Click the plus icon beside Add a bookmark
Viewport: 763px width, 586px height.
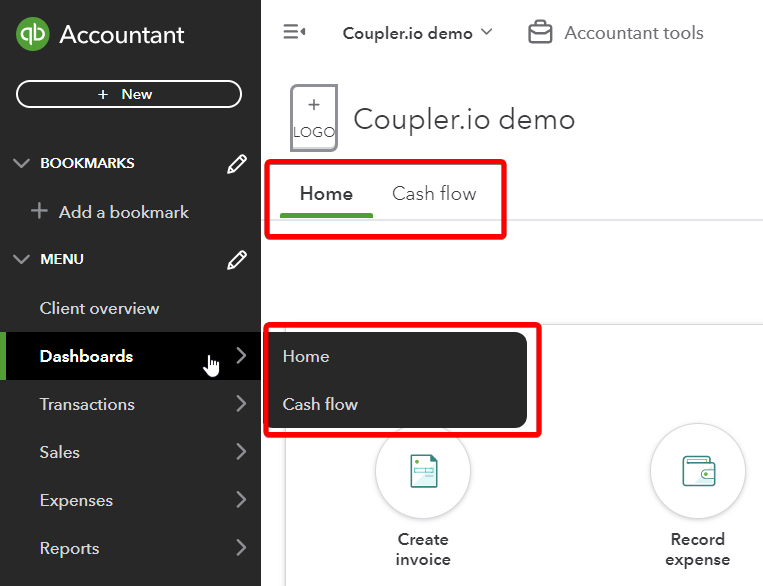39,211
